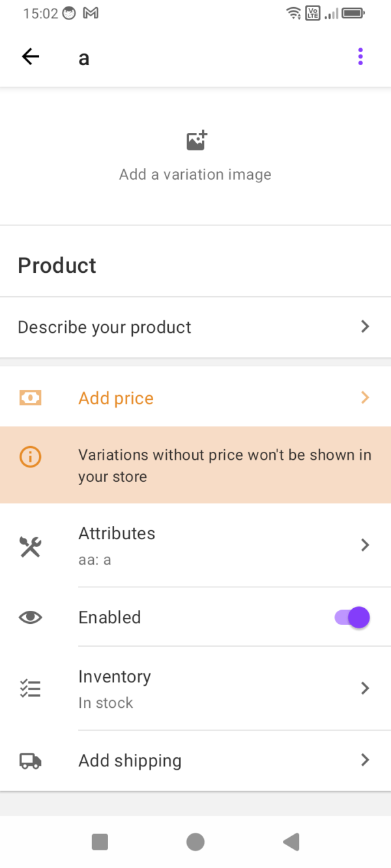391x868 pixels.
Task: Tap the back arrow icon
Action: pos(31,57)
